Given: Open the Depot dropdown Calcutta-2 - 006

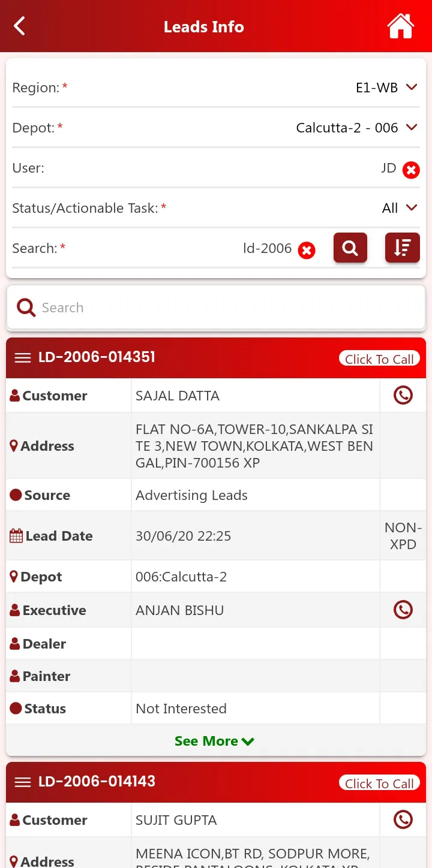Looking at the screenshot, I should tap(357, 128).
